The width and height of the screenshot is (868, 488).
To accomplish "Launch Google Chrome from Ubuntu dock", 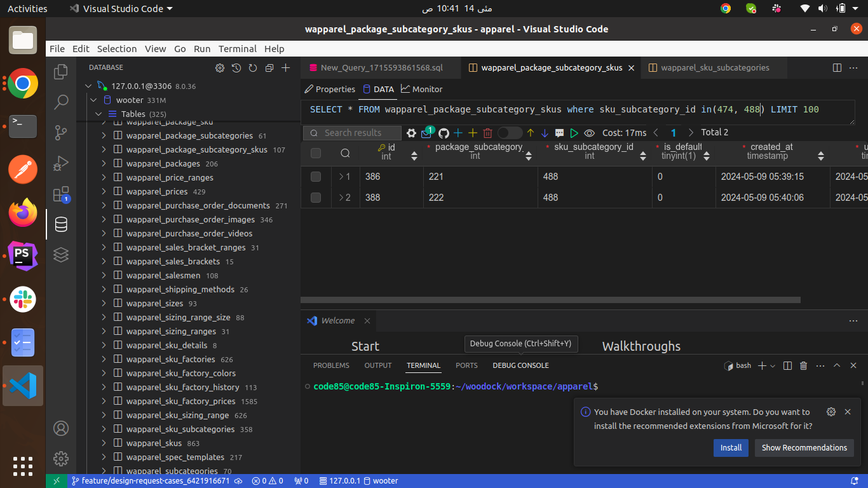I will click(x=23, y=83).
